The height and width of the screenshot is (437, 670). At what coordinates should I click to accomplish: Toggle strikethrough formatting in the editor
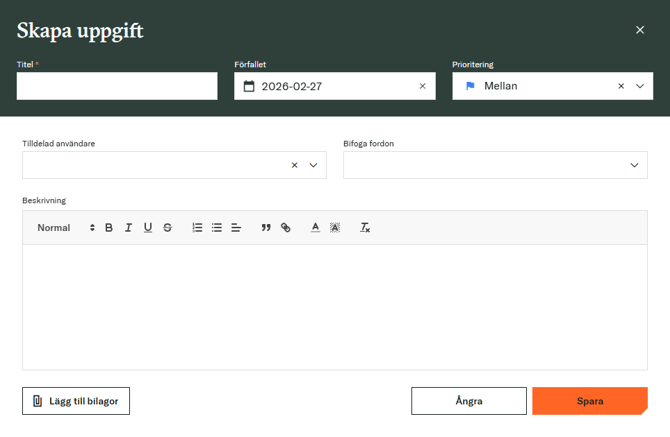[x=168, y=228]
